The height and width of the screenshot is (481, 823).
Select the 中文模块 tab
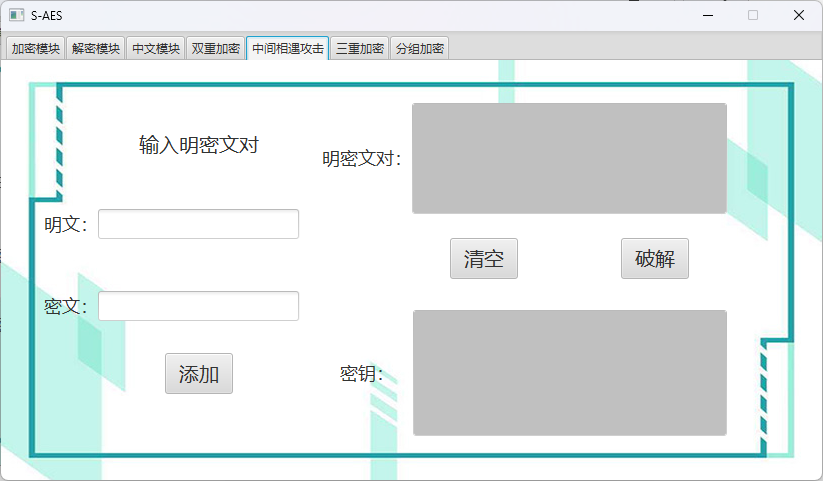coord(156,48)
